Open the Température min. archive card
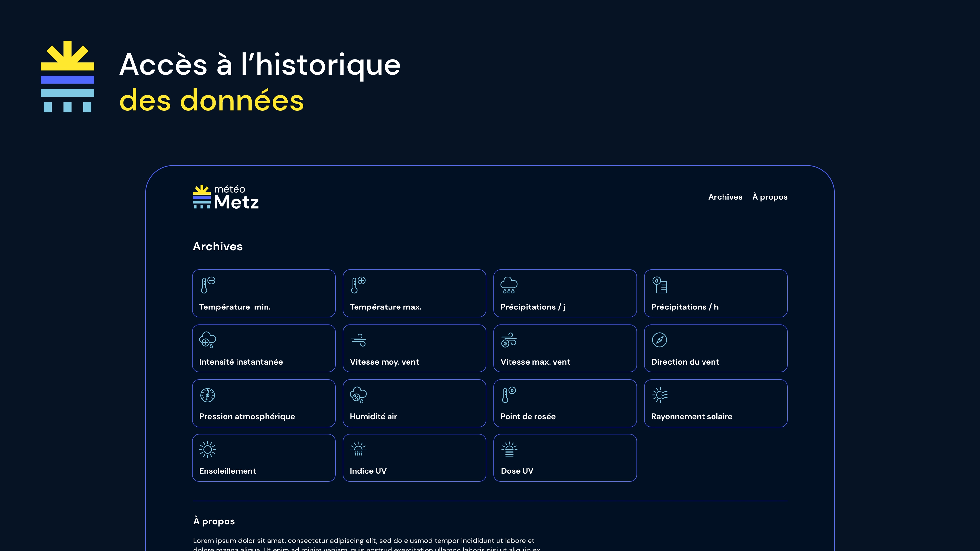The image size is (980, 551). [x=264, y=293]
